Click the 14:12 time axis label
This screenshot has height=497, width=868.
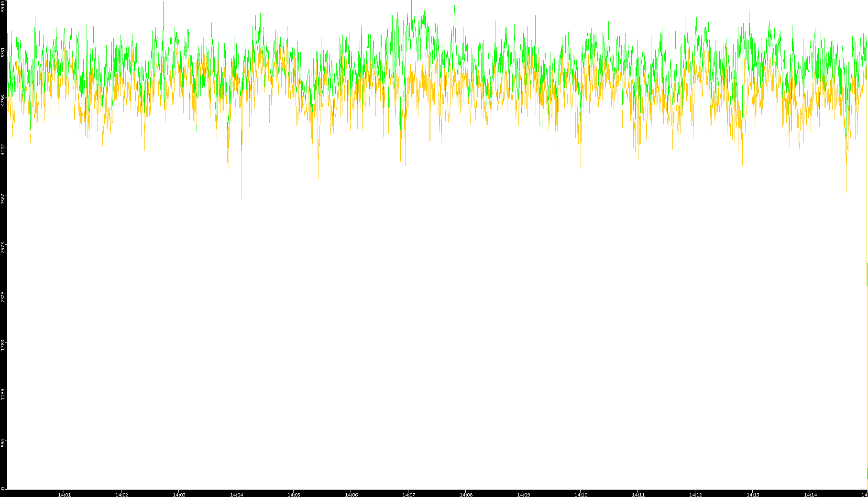695,494
